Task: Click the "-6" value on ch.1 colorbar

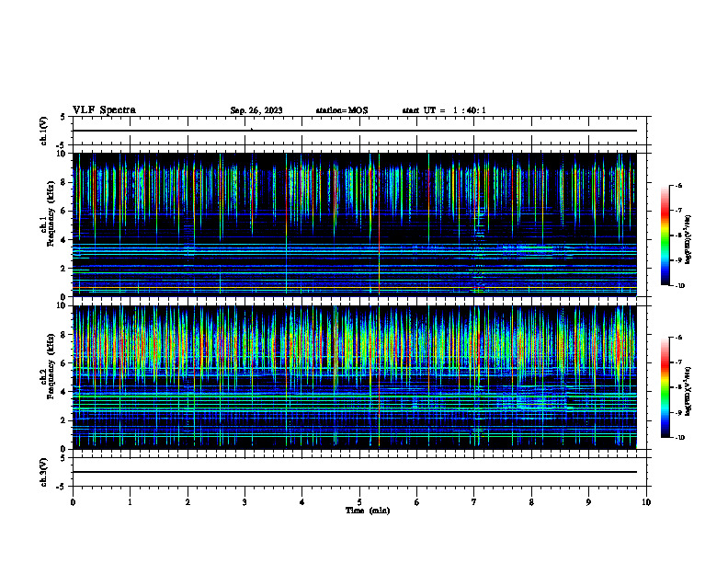Action: pos(678,186)
